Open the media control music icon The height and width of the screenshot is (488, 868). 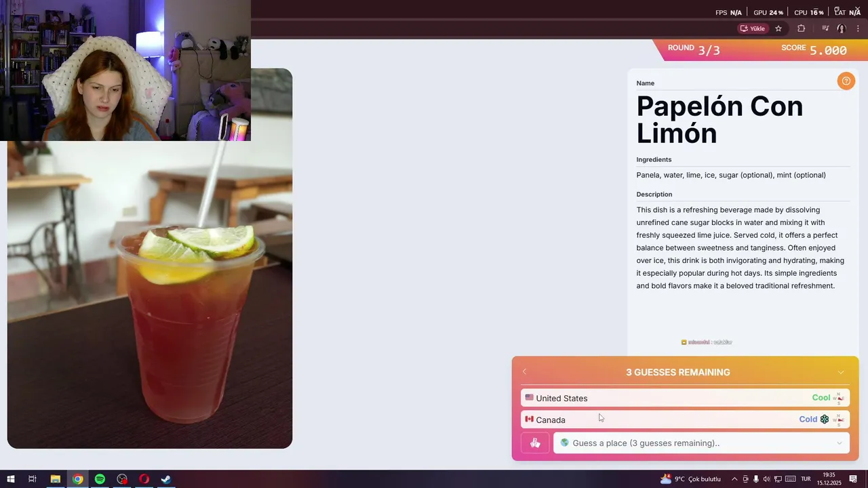point(825,28)
